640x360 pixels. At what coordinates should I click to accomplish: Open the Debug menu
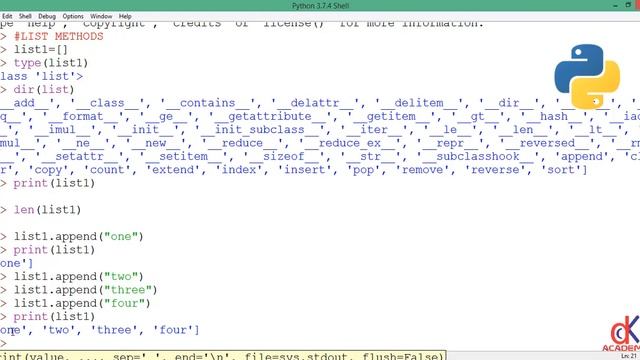tap(47, 16)
